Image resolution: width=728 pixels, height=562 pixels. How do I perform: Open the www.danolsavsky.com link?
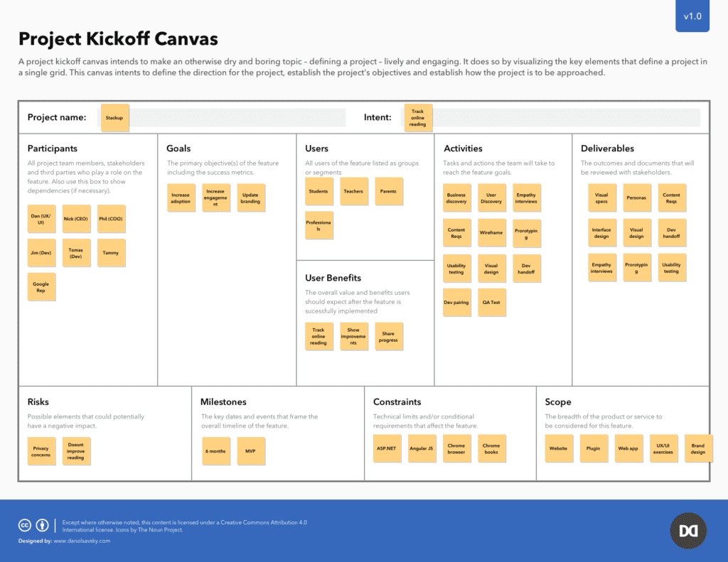(82, 541)
